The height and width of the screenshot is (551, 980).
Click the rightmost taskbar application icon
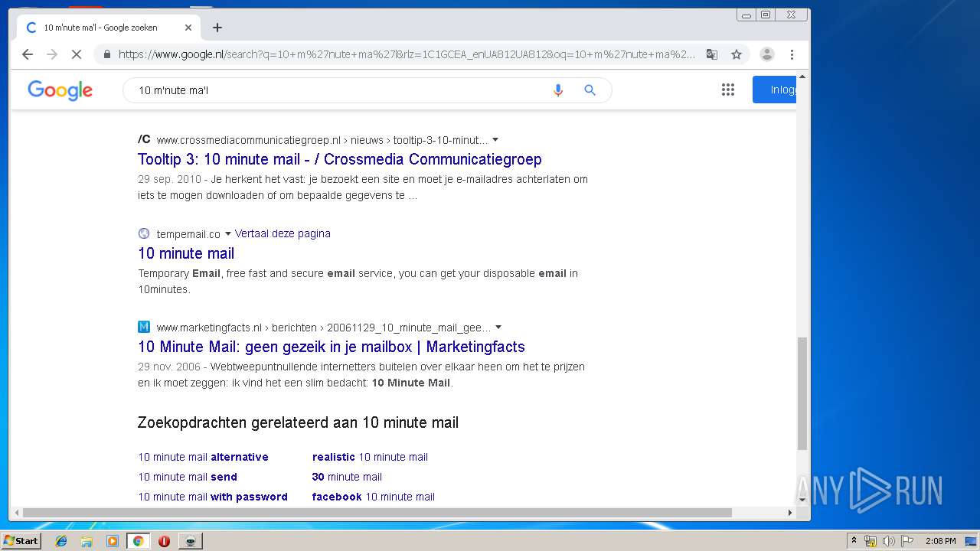click(x=190, y=541)
